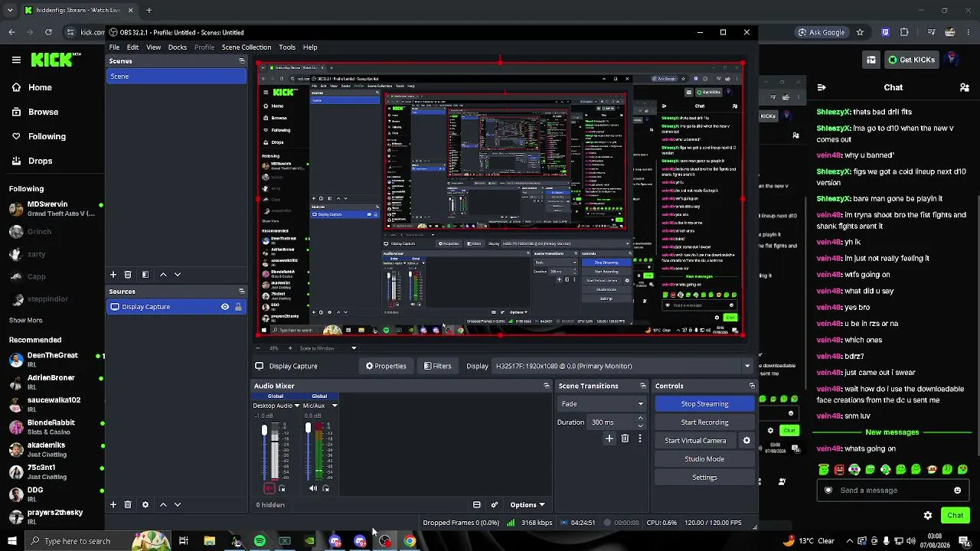Toggle Start Virtual Camera
This screenshot has width=980, height=551.
(695, 441)
